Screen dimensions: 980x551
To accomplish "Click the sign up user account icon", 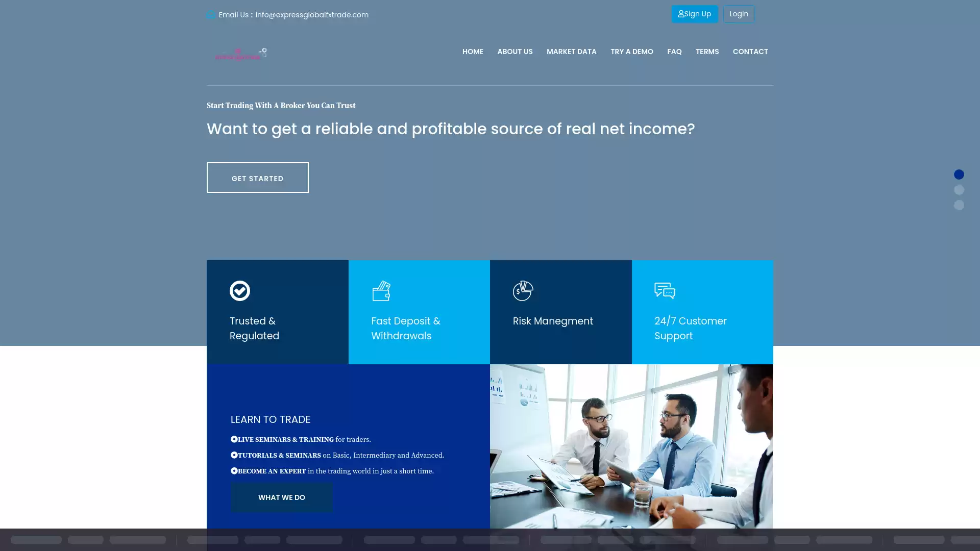I will [680, 13].
